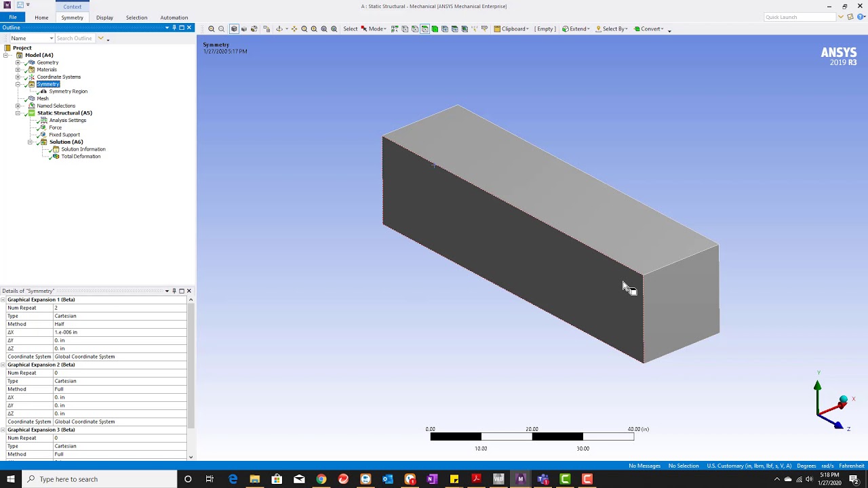This screenshot has width=868, height=488.
Task: Open the selection Mode menu
Action: click(374, 28)
